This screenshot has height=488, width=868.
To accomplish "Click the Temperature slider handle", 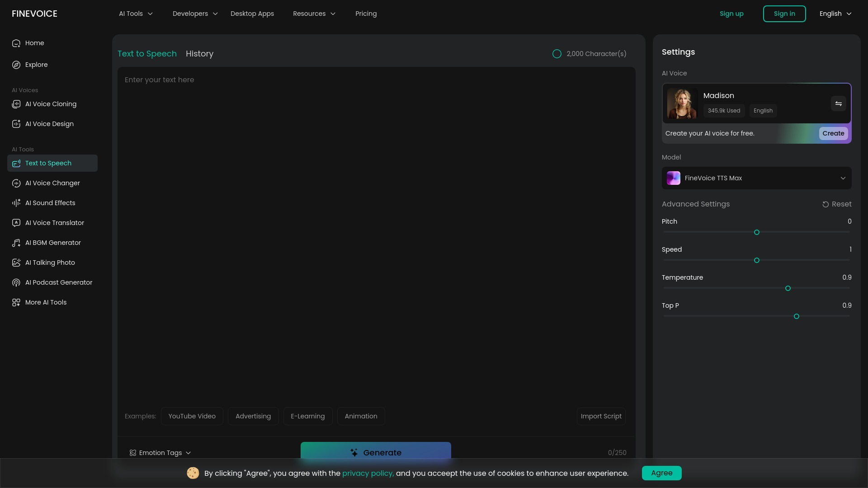I will pos(788,288).
